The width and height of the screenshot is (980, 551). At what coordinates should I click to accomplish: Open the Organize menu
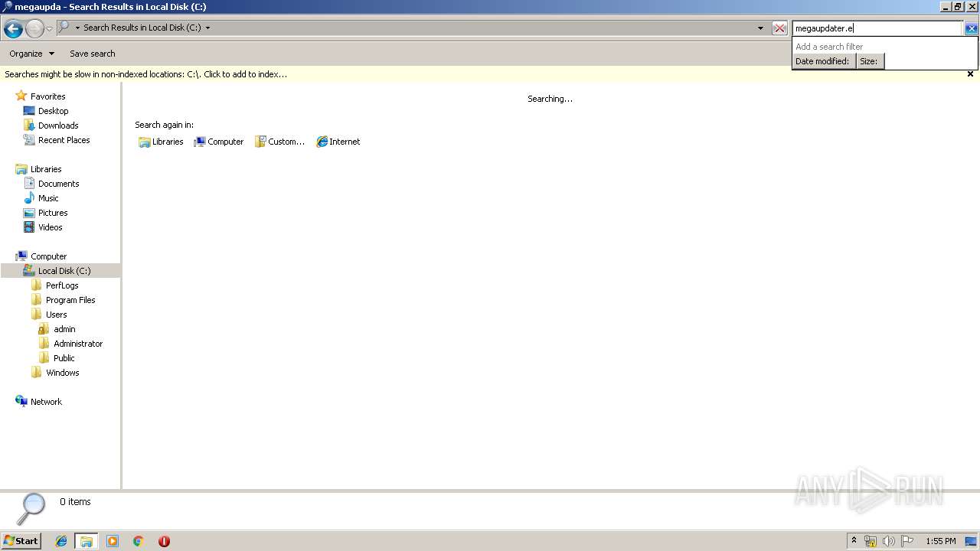31,54
